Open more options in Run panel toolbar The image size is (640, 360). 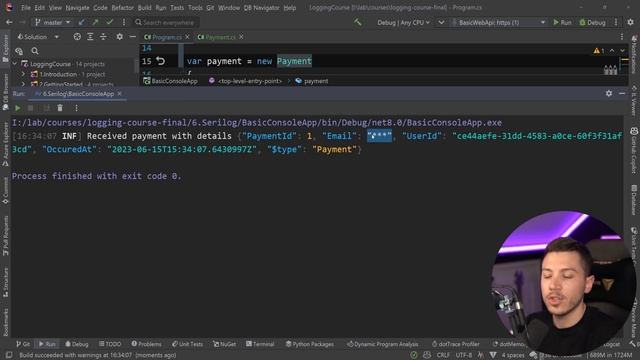point(76,108)
